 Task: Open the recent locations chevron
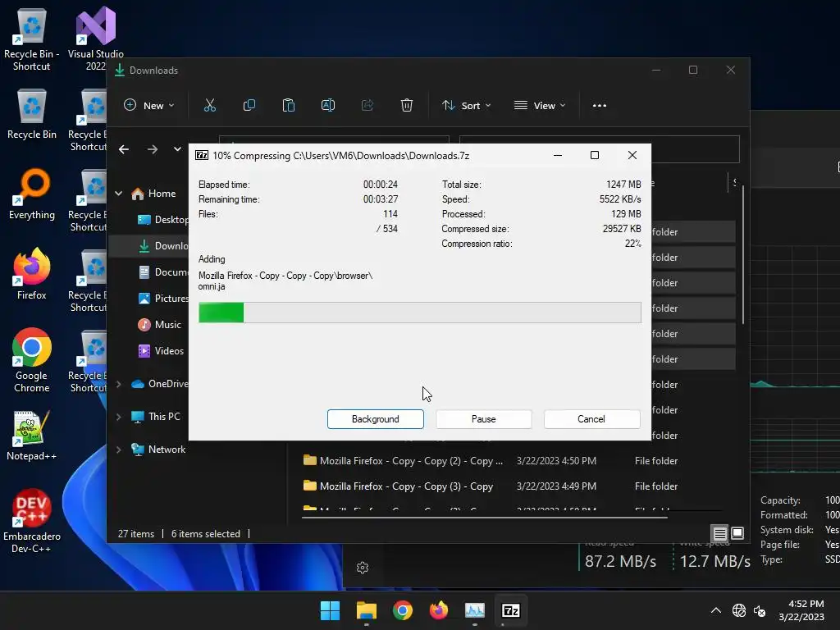[177, 149]
